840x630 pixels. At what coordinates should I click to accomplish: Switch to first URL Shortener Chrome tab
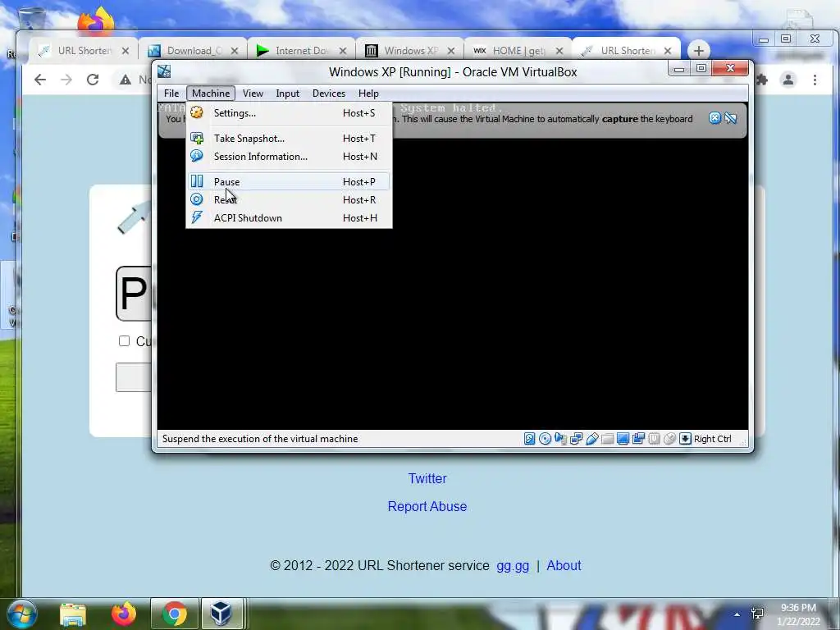84,51
